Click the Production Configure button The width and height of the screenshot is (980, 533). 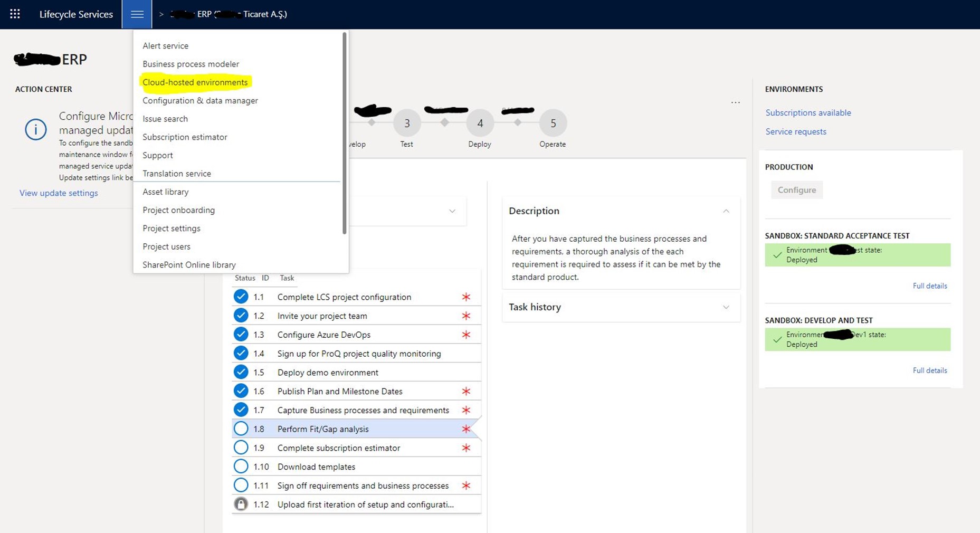[796, 190]
